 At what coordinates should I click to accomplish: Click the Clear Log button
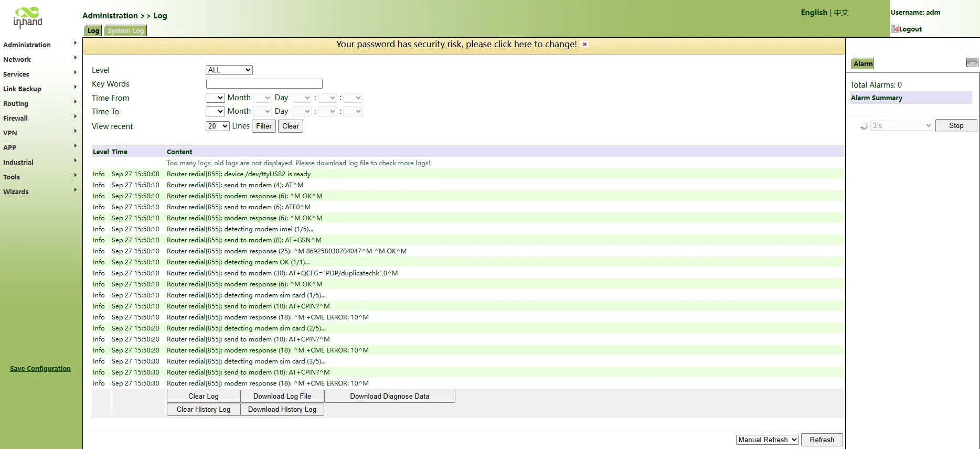pyautogui.click(x=204, y=397)
